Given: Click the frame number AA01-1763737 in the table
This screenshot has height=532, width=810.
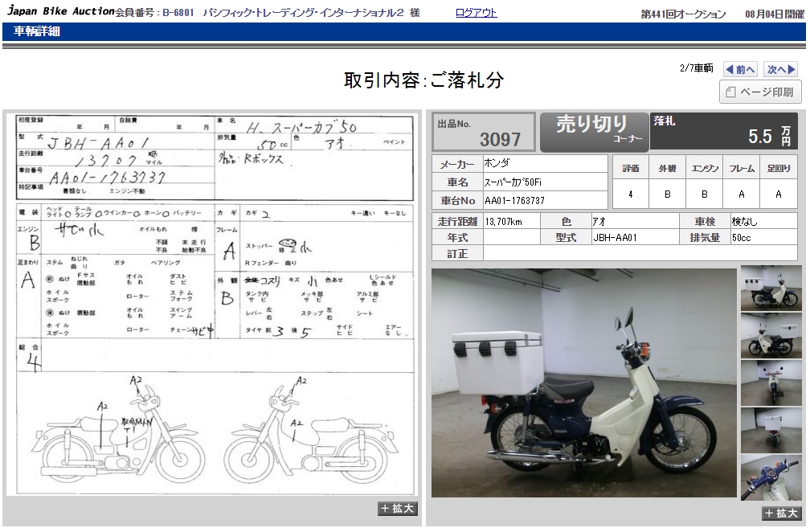Looking at the screenshot, I should [x=514, y=200].
